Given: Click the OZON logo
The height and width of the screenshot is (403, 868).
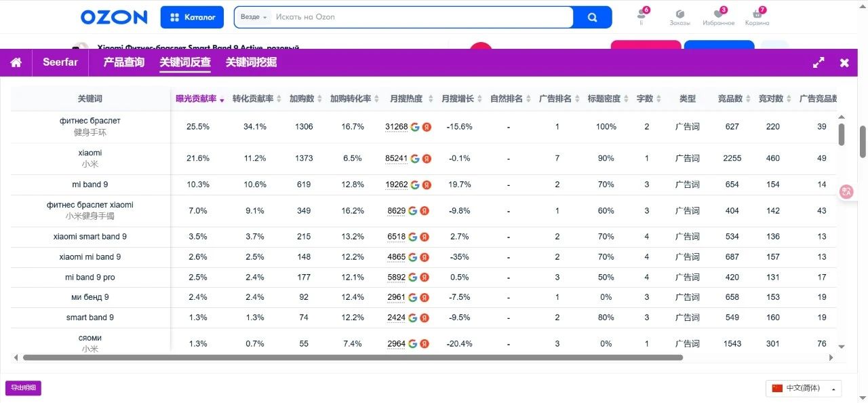Looking at the screenshot, I should point(114,17).
